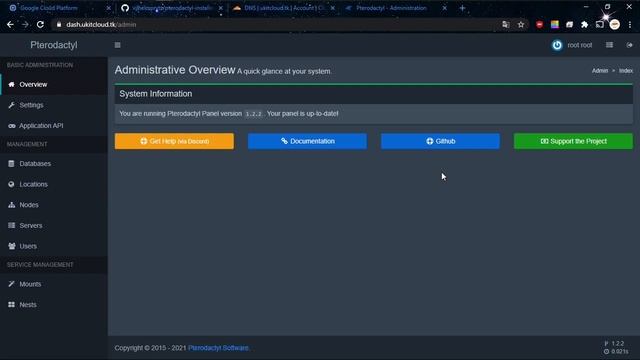Select Overview in the sidebar menu

[54, 84]
